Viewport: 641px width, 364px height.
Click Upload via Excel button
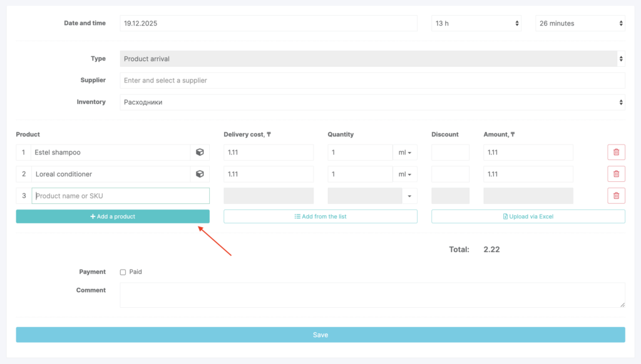tap(528, 216)
